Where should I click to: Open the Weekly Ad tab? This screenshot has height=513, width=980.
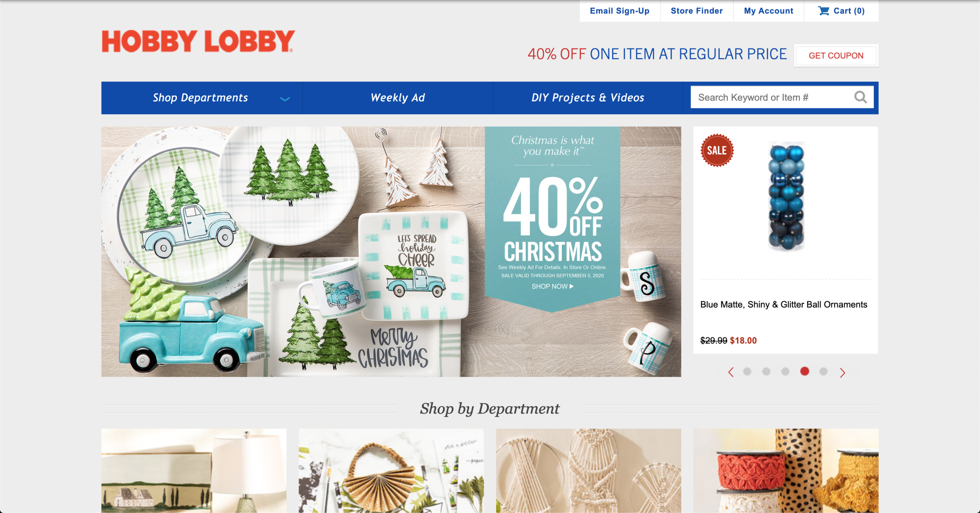pyautogui.click(x=397, y=98)
